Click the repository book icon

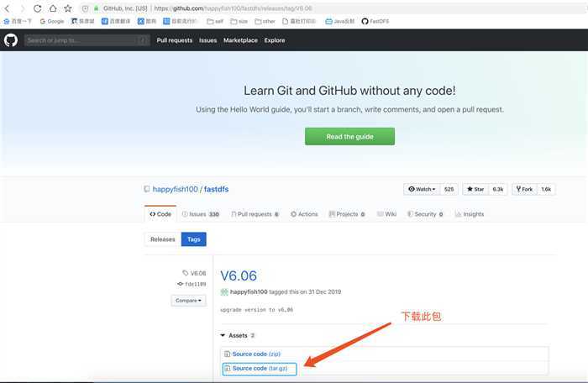pyautogui.click(x=147, y=189)
